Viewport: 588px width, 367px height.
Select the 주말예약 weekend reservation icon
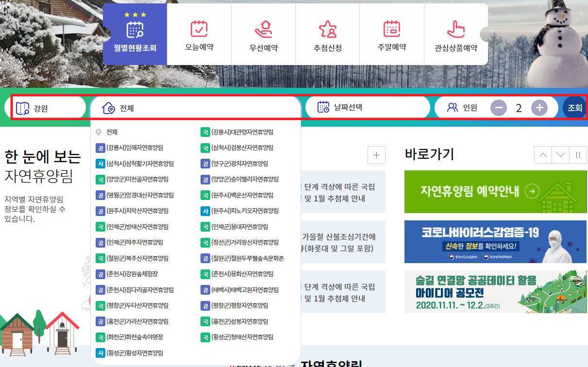click(392, 33)
